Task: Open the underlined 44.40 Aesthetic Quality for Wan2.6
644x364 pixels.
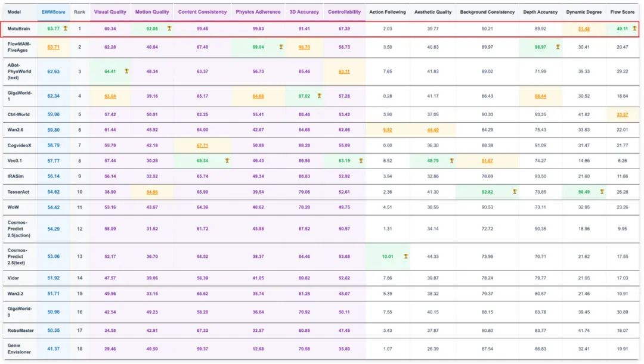Action: (x=433, y=130)
